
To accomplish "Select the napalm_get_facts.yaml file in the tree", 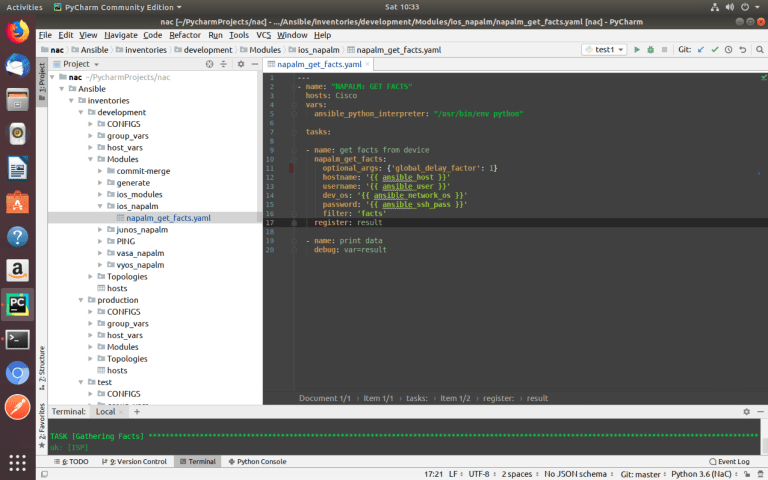I will (x=168, y=218).
